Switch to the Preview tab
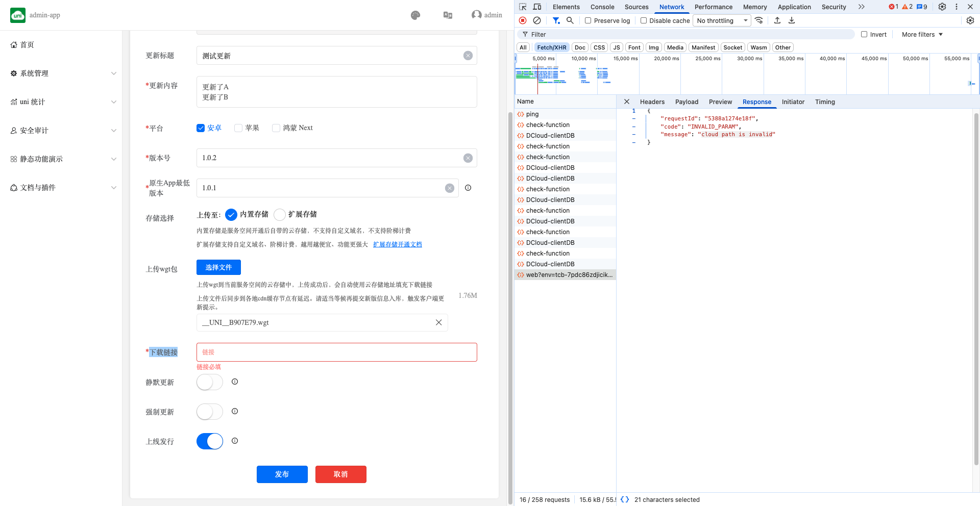The height and width of the screenshot is (506, 980). [x=720, y=102]
